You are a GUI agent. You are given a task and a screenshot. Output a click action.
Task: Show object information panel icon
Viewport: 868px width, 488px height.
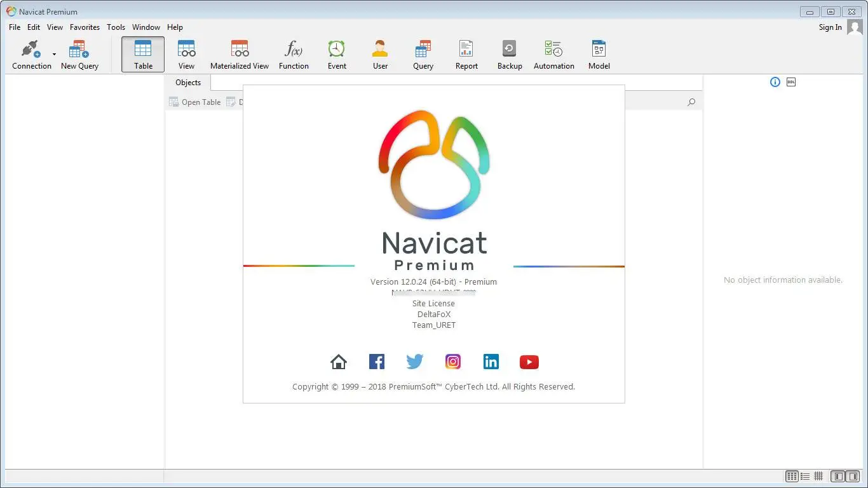(x=775, y=82)
